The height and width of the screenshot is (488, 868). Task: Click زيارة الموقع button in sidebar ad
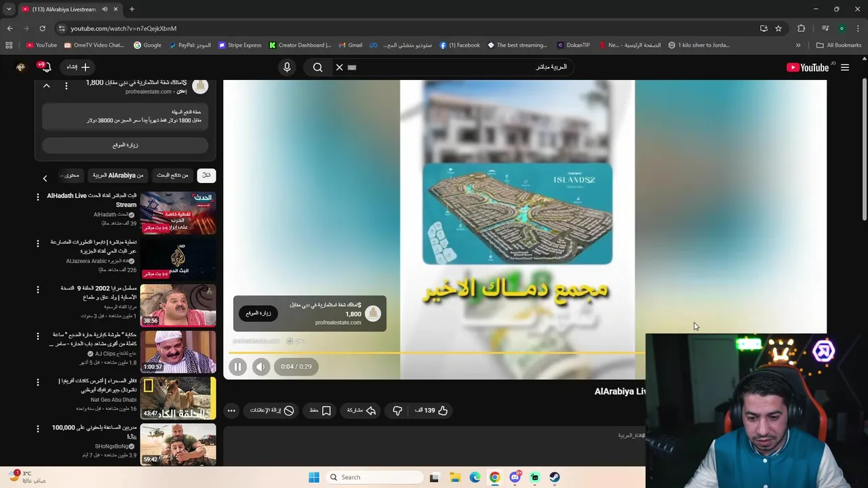tap(125, 145)
